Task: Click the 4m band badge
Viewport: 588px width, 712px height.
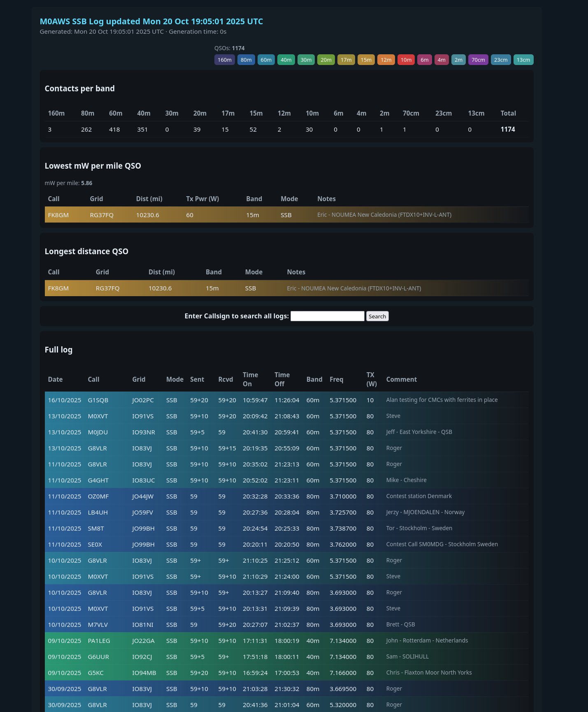Action: coord(442,60)
